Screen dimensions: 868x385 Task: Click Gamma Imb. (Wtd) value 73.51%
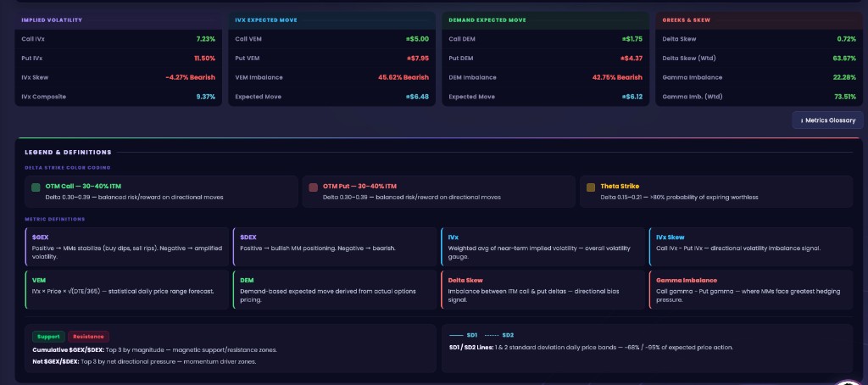click(845, 97)
